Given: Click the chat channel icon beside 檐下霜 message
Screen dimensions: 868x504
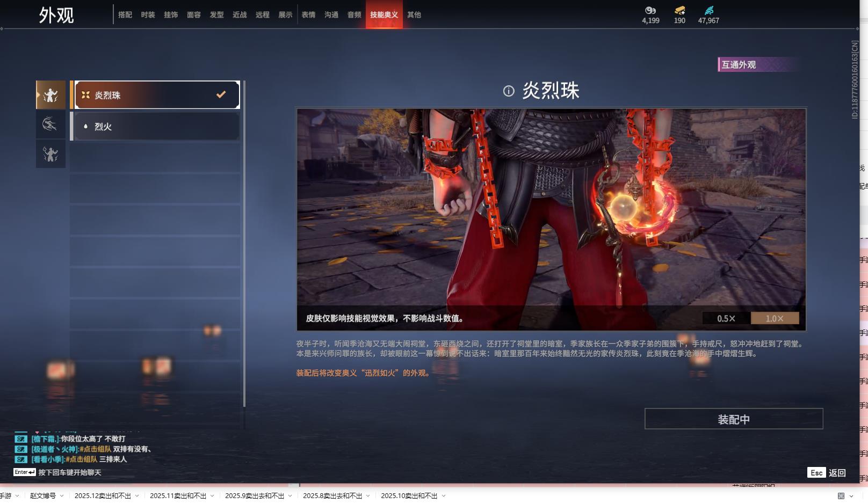Looking at the screenshot, I should click(21, 439).
